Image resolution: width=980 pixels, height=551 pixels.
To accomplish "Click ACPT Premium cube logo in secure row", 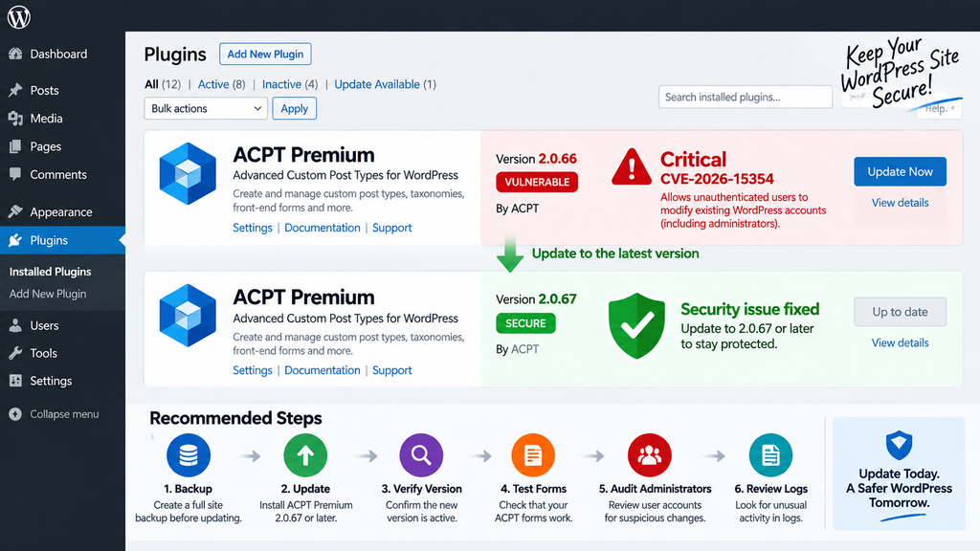I will point(188,316).
